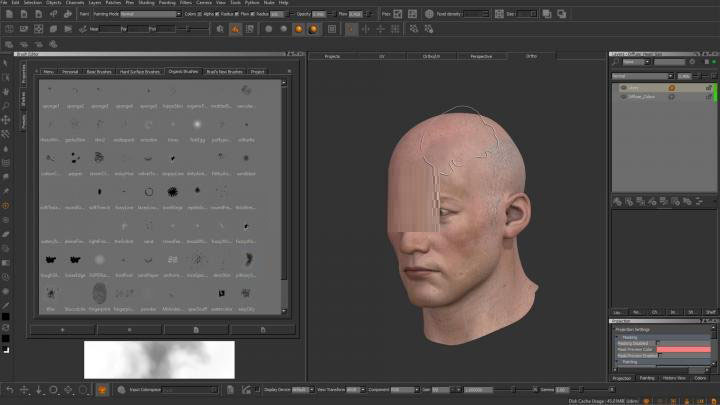The height and width of the screenshot is (405, 720).
Task: Open the Display Device dropdown
Action: (x=303, y=390)
